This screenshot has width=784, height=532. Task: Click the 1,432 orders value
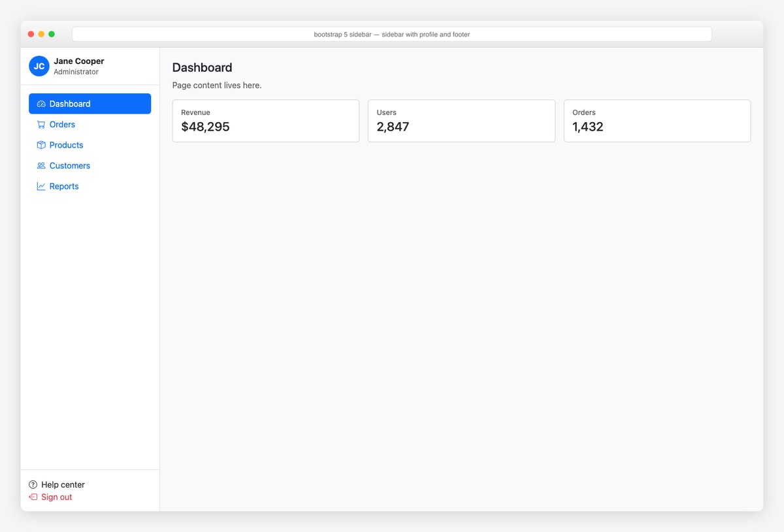coord(588,127)
